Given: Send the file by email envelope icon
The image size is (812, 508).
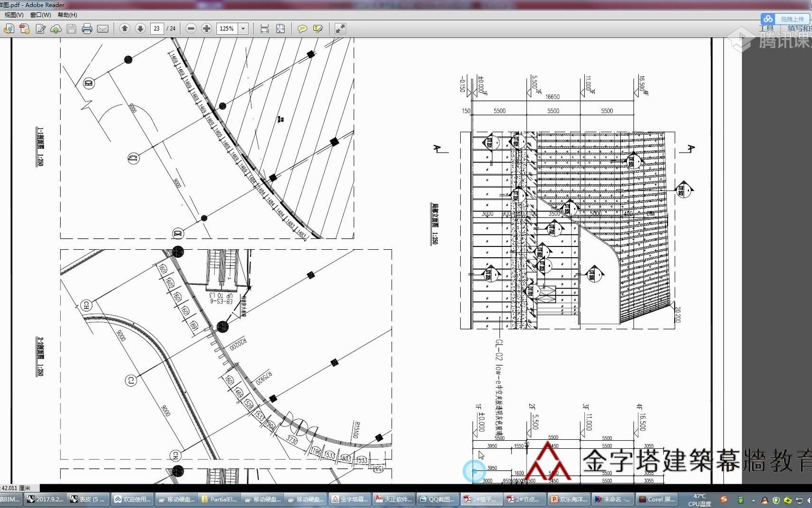Looking at the screenshot, I should pyautogui.click(x=103, y=29).
